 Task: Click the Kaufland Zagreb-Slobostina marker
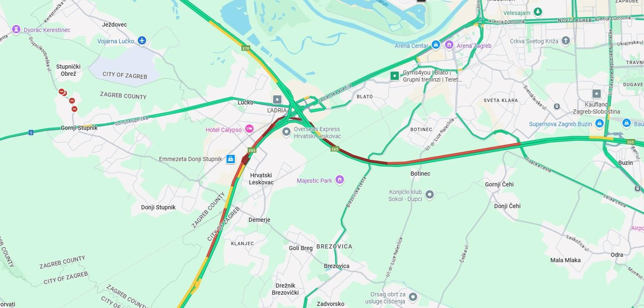(x=597, y=94)
